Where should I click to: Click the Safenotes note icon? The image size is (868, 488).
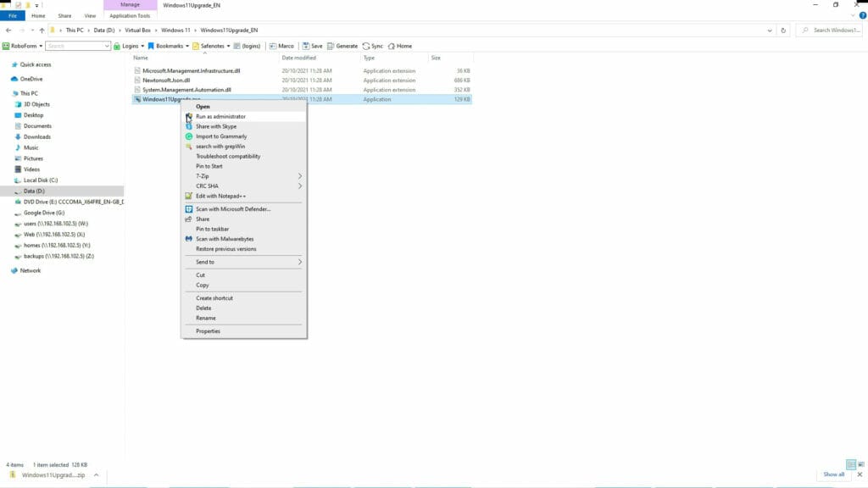click(194, 46)
